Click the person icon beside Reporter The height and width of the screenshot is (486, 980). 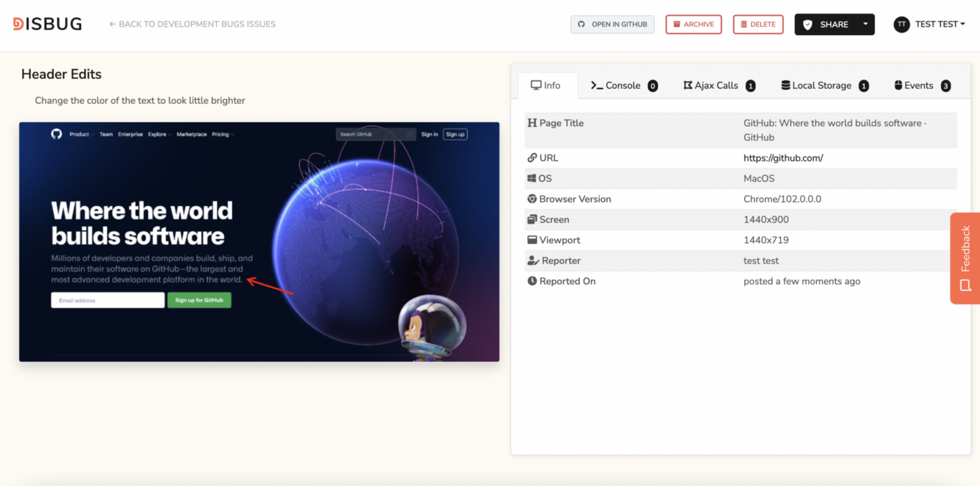(x=532, y=260)
